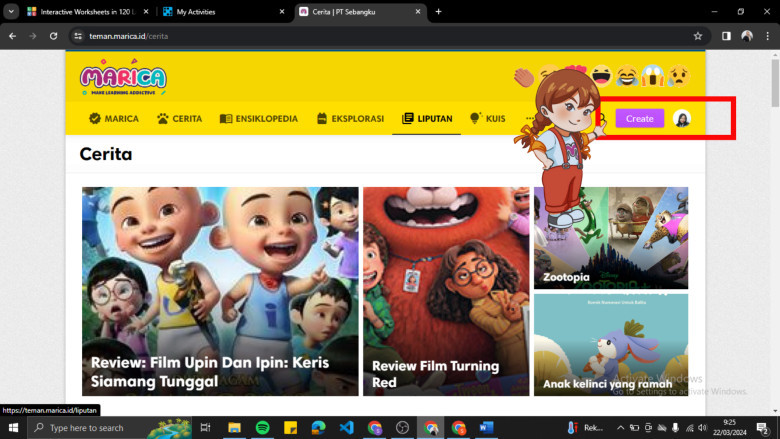This screenshot has height=439, width=780.
Task: Open Microsoft Edge from taskbar
Action: (318, 428)
